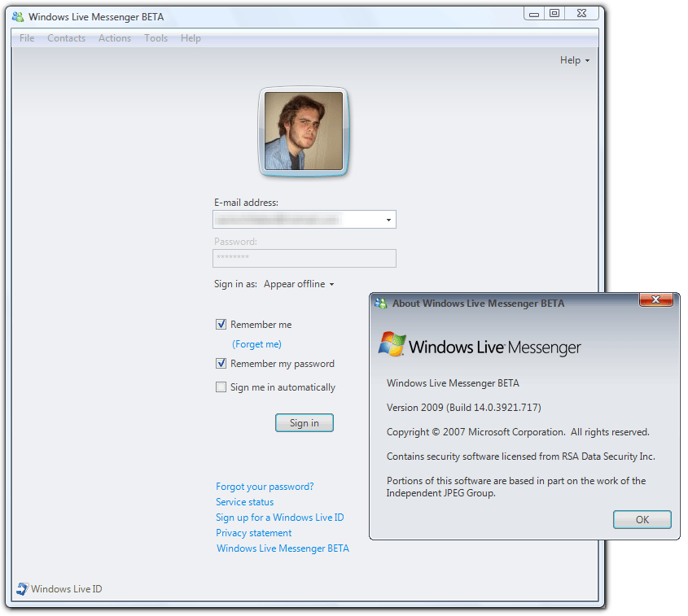Open the Help menu in the menu bar

191,38
